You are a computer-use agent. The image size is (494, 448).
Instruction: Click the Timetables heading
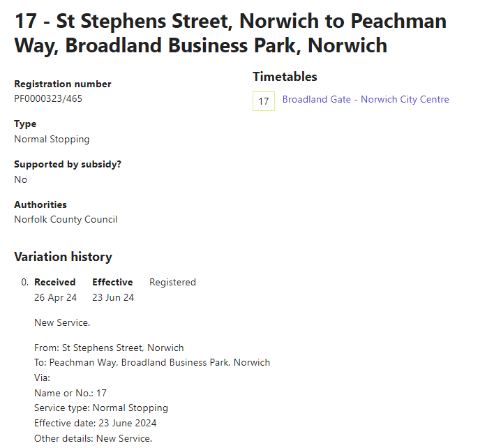tap(285, 77)
